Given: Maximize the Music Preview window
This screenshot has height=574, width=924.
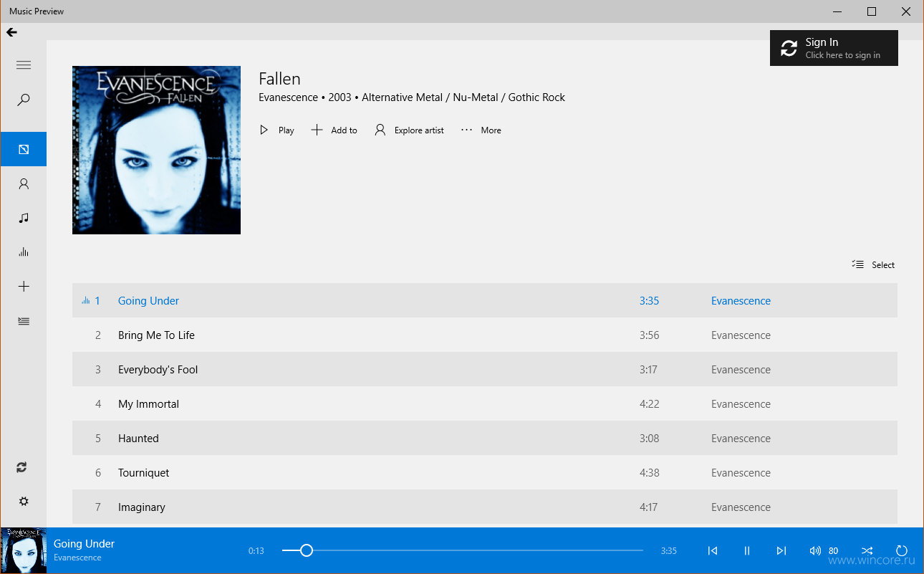Looking at the screenshot, I should 872,11.
